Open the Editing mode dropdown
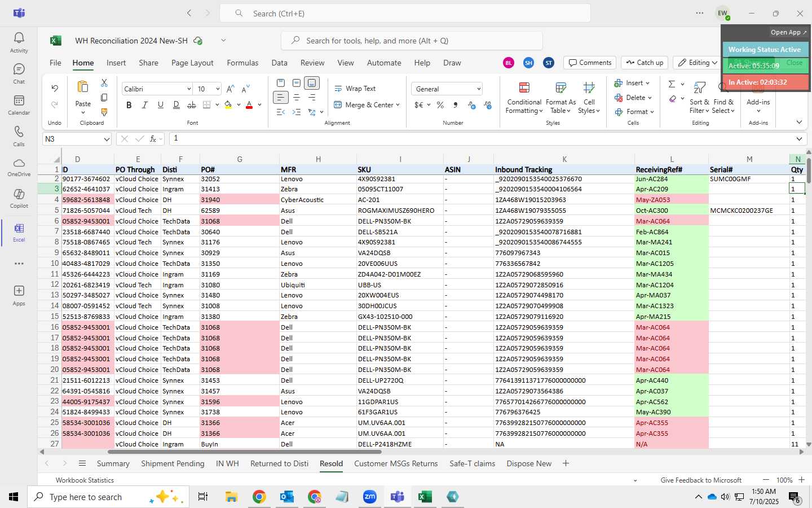Screen dimensions: 812x508 [698, 63]
